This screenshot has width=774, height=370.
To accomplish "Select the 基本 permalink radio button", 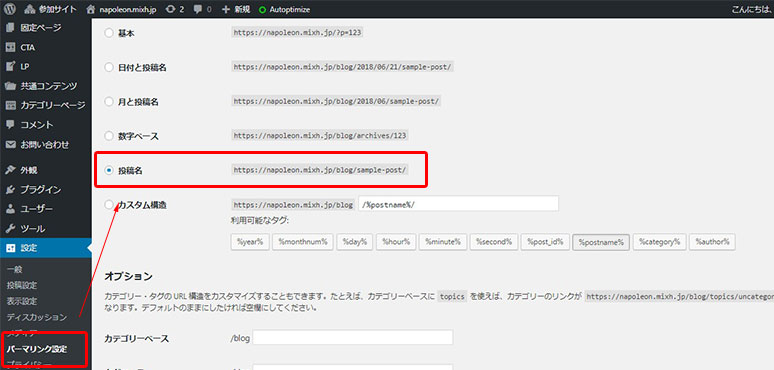I will [109, 33].
